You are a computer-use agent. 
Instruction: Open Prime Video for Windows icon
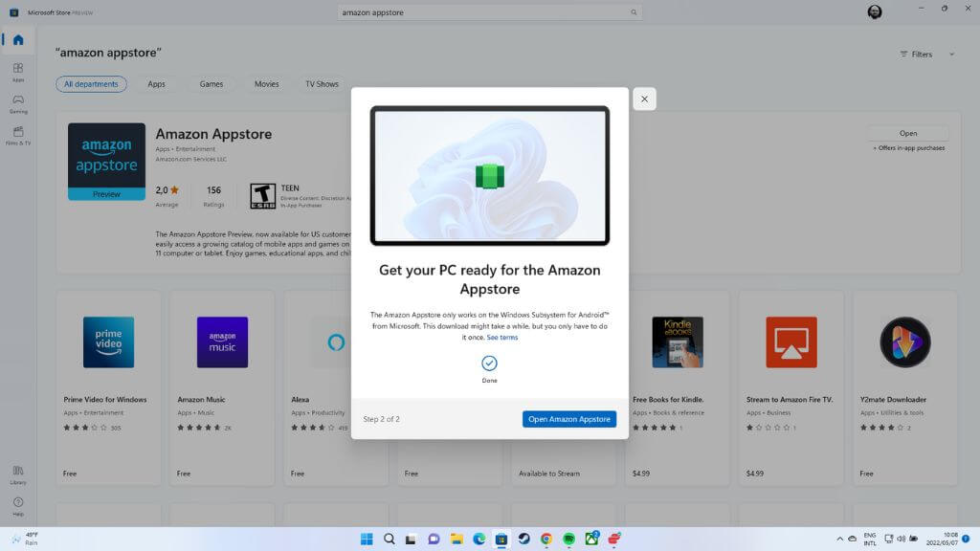click(x=109, y=342)
